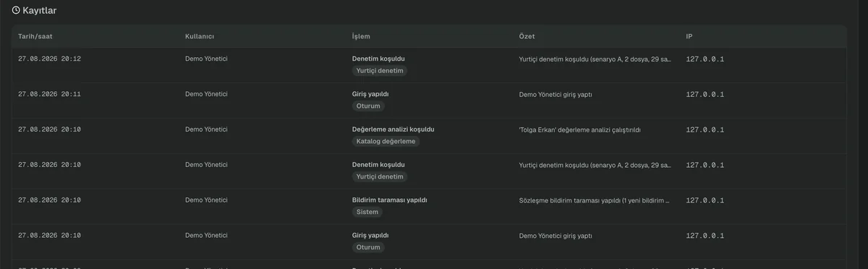The image size is (868, 269).
Task: Select the Sözleşme bildirim taraması summary text
Action: point(595,201)
